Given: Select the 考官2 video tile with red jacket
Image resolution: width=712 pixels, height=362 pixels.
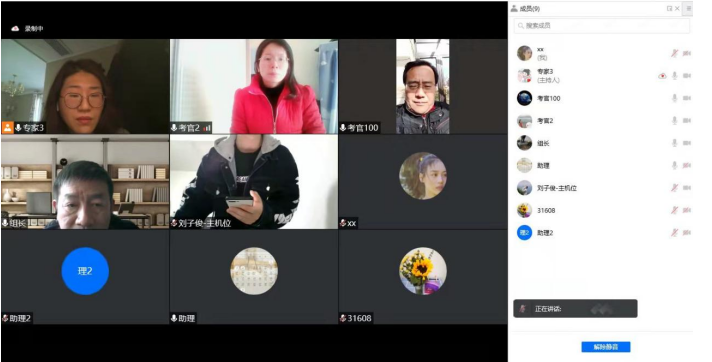Looking at the screenshot, I should point(254,86).
